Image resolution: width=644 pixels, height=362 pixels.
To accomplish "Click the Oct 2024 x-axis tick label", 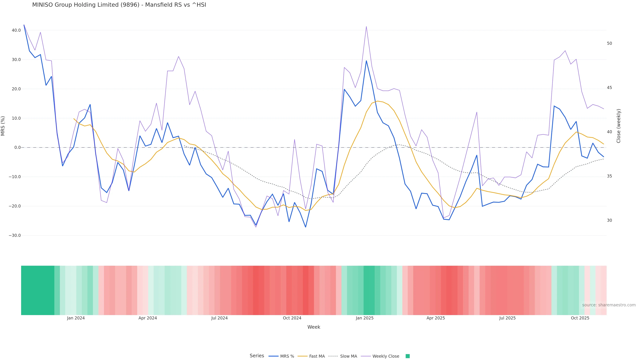I will (x=292, y=318).
